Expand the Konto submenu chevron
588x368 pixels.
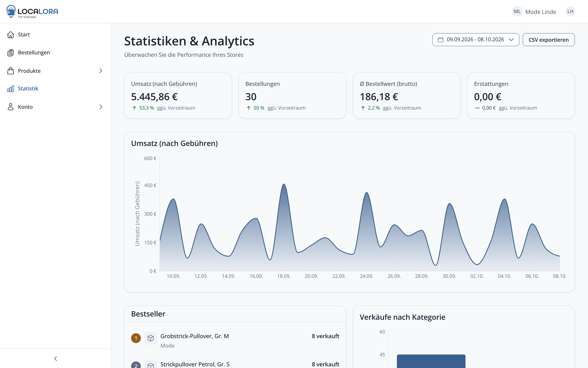[101, 107]
